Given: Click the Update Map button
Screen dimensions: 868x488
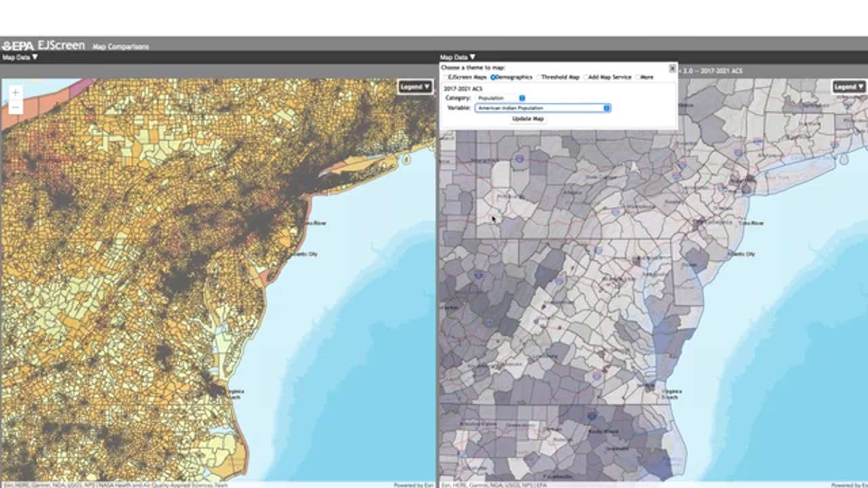Looking at the screenshot, I should [528, 119].
